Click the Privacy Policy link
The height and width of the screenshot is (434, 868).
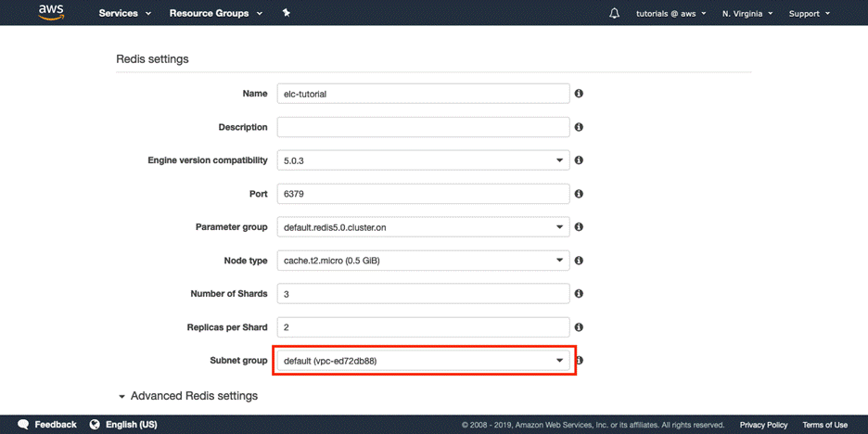click(763, 425)
